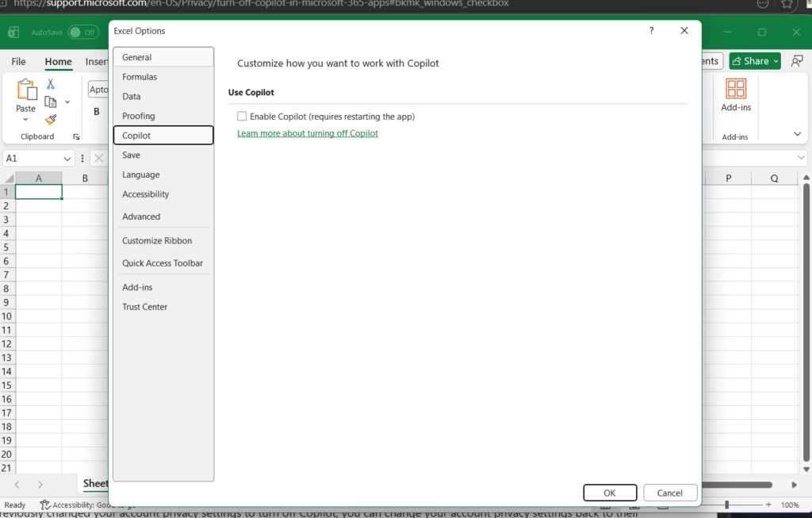The height and width of the screenshot is (518, 812).
Task: Click the zoom in plus button
Action: tap(768, 505)
